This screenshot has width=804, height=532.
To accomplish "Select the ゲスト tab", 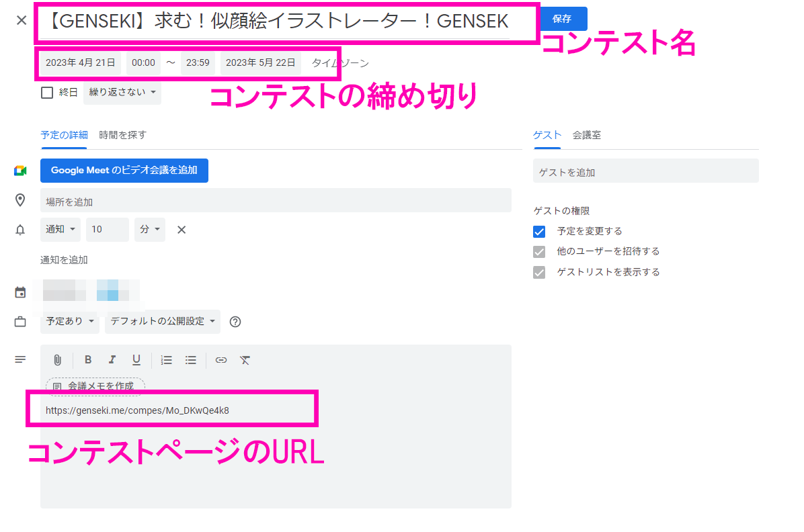I will [x=547, y=135].
